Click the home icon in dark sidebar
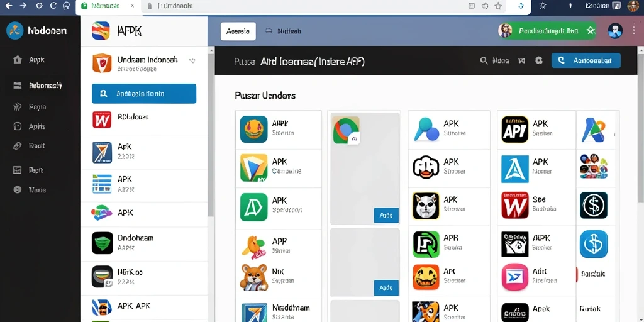This screenshot has width=644, height=322. pyautogui.click(x=17, y=60)
